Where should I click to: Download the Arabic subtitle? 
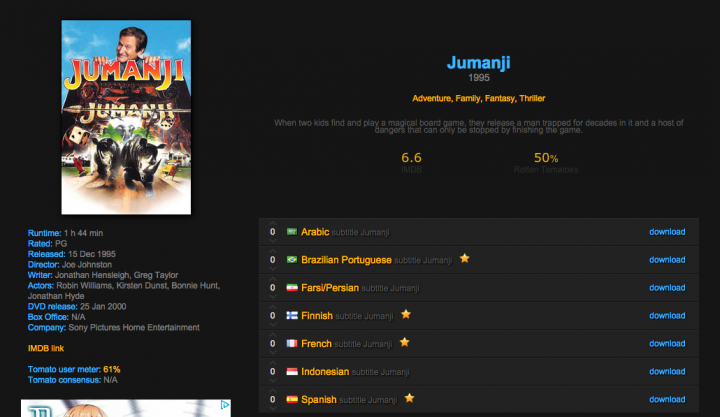point(667,232)
